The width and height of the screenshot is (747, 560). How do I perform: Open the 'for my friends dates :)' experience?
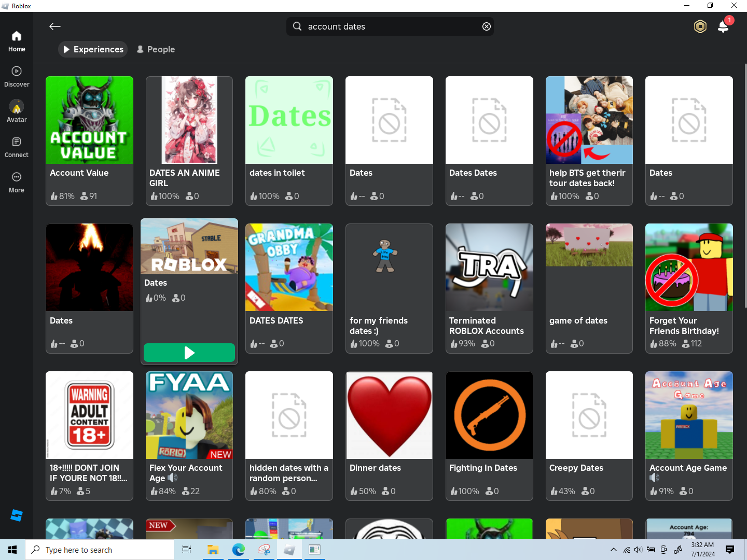click(x=389, y=288)
